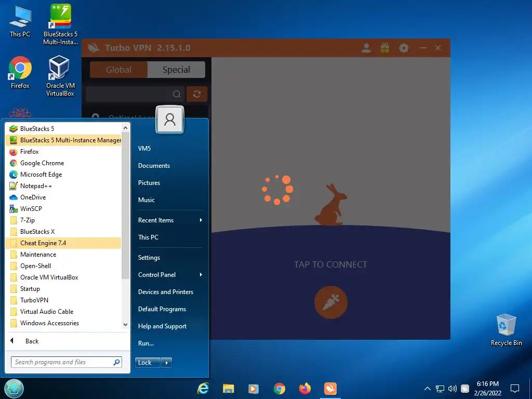Open Turbo VPN settings gear icon
Screen dimensions: 532x399
(x=403, y=48)
